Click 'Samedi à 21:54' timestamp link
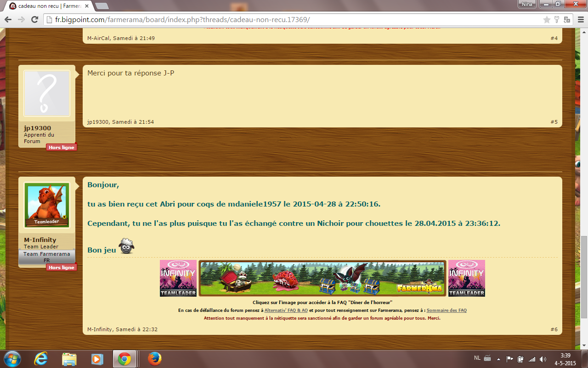This screenshot has height=368, width=588. [133, 122]
